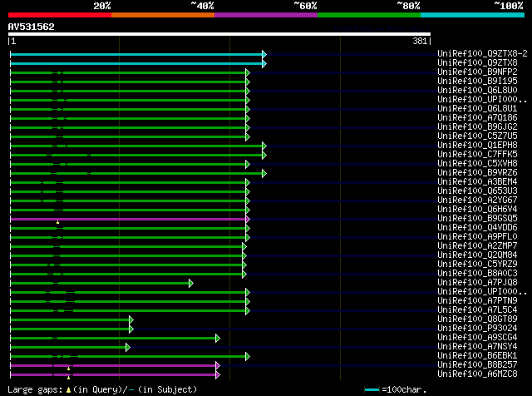
Task: Open the UniRef100_A7Q186 hit label
Action: [477, 117]
